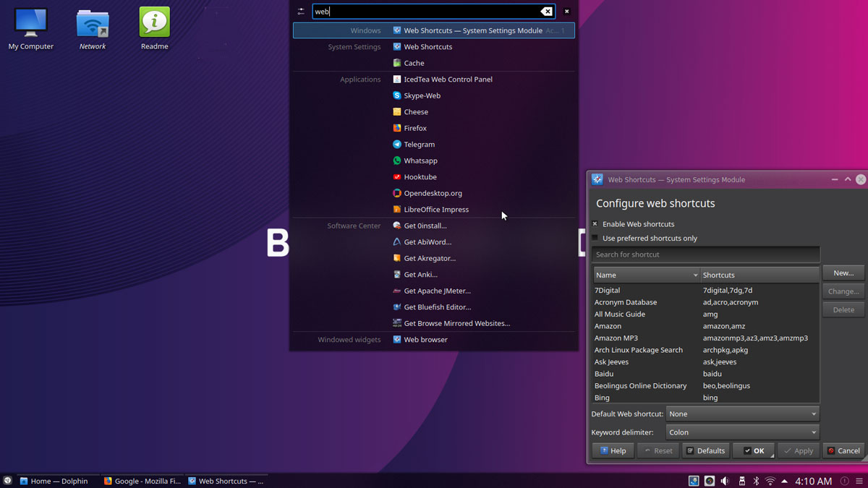This screenshot has width=868, height=488.
Task: Select the Bing shortcut row
Action: tap(706, 398)
